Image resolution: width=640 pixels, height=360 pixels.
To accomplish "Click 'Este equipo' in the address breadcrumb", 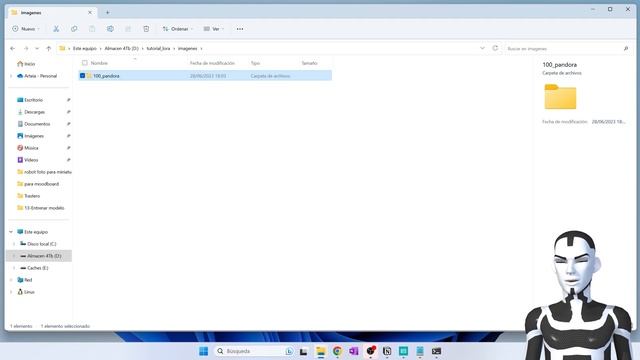I will (85, 49).
